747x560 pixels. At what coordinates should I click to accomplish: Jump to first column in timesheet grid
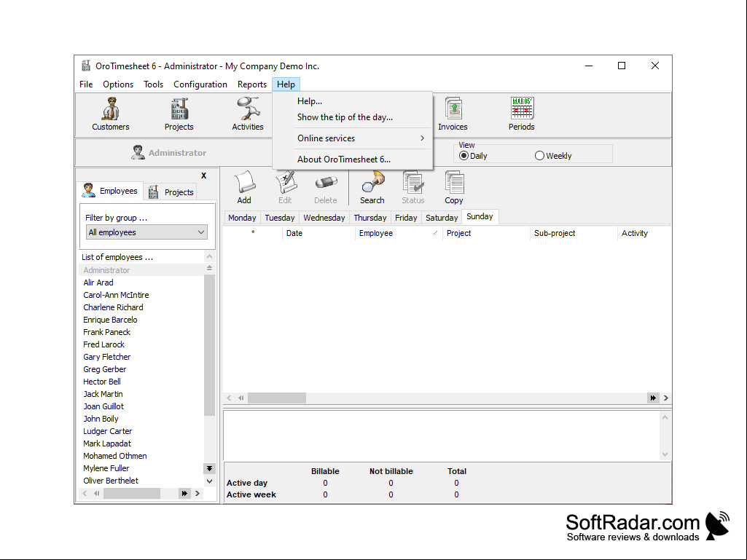pos(241,398)
